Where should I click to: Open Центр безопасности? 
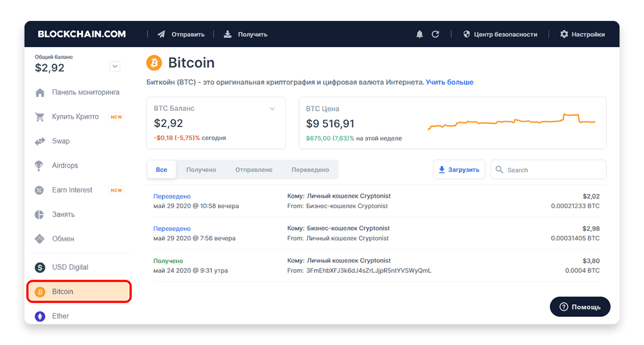tap(500, 34)
